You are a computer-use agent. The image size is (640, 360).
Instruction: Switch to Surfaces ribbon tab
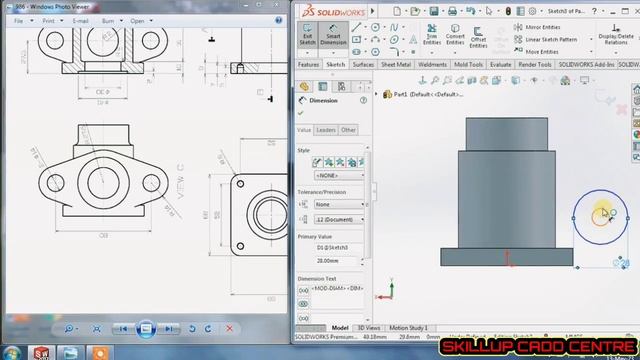tap(363, 64)
